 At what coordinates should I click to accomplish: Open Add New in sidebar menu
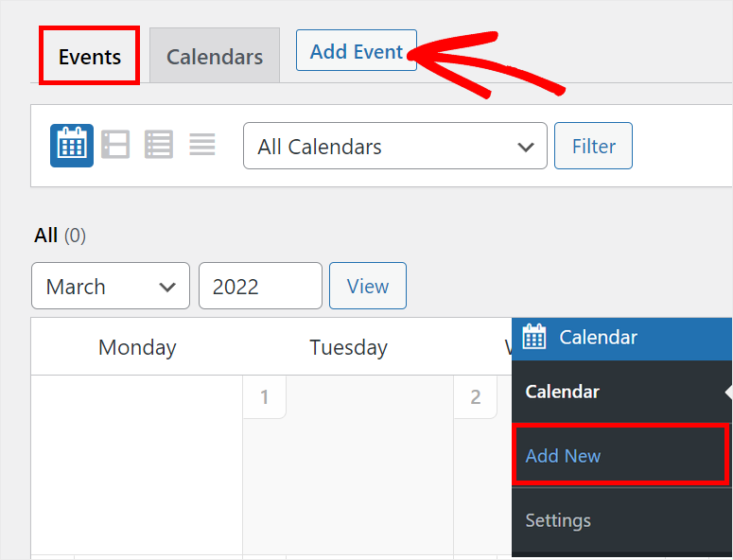pyautogui.click(x=563, y=456)
